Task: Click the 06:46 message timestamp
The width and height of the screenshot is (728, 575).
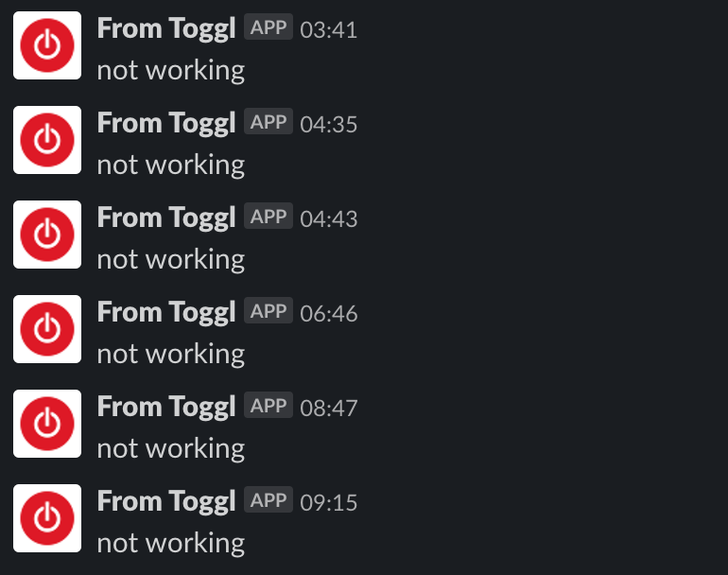Action: (x=328, y=313)
